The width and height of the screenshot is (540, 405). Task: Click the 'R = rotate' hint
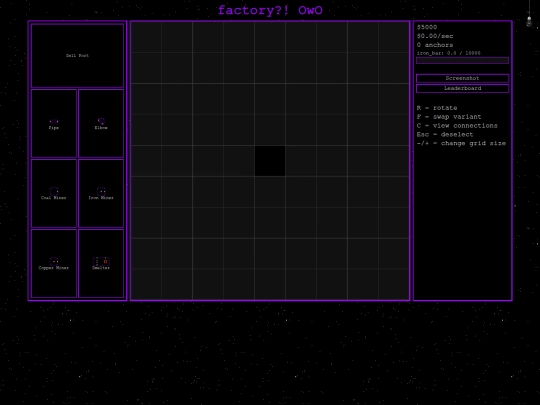click(x=437, y=108)
